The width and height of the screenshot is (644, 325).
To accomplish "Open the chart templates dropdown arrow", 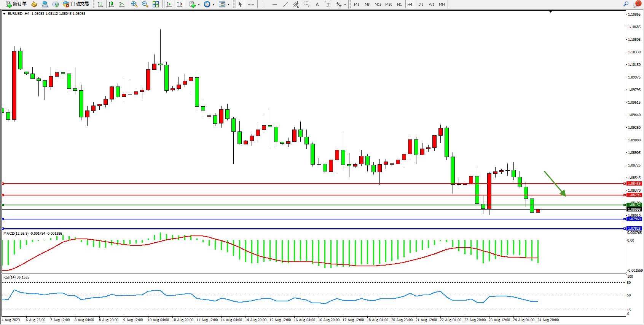I will 228,5.
